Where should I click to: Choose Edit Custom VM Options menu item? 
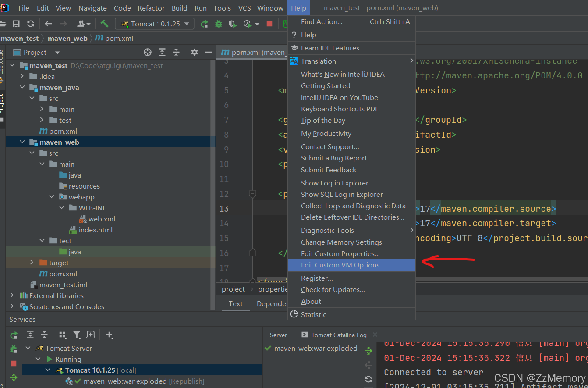(x=351, y=265)
